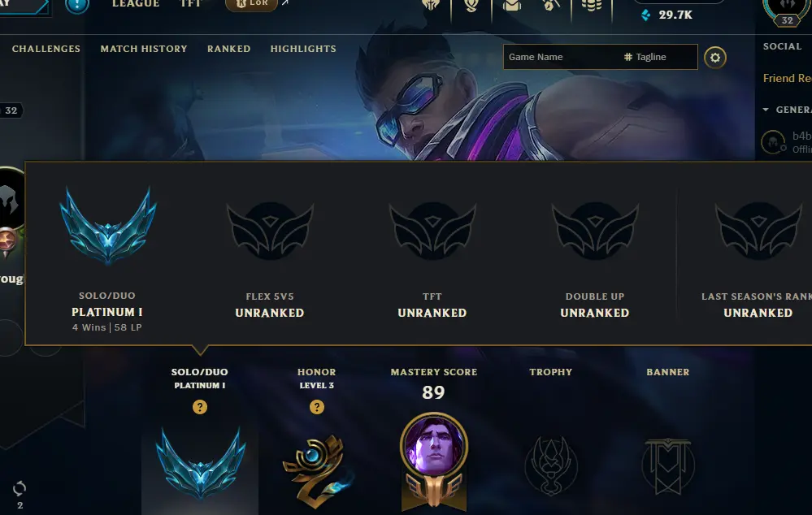Launch the LoR game button
812x515 pixels.
pos(252,4)
